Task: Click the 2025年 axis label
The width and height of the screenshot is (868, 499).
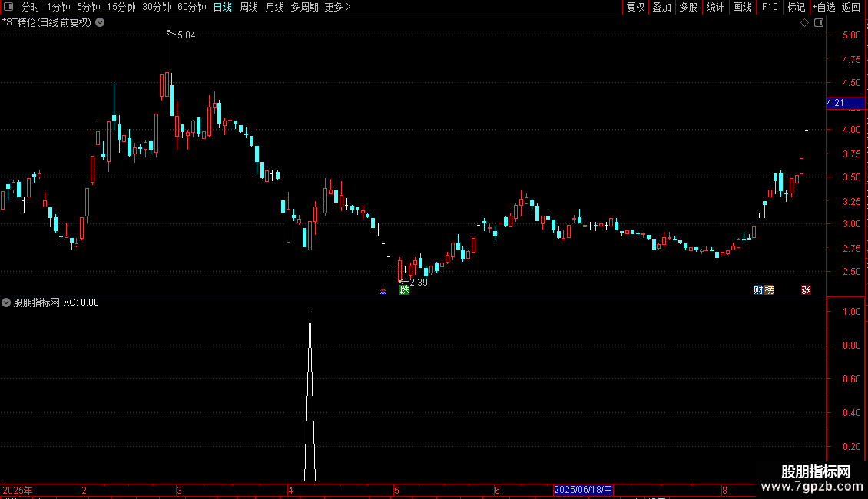Action: tap(18, 490)
